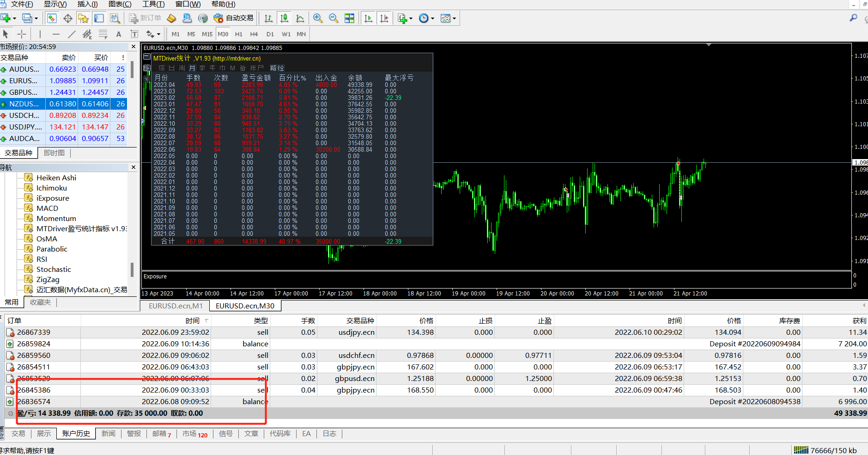
Task: Click the Zoom Out magnifier icon
Action: pyautogui.click(x=334, y=18)
